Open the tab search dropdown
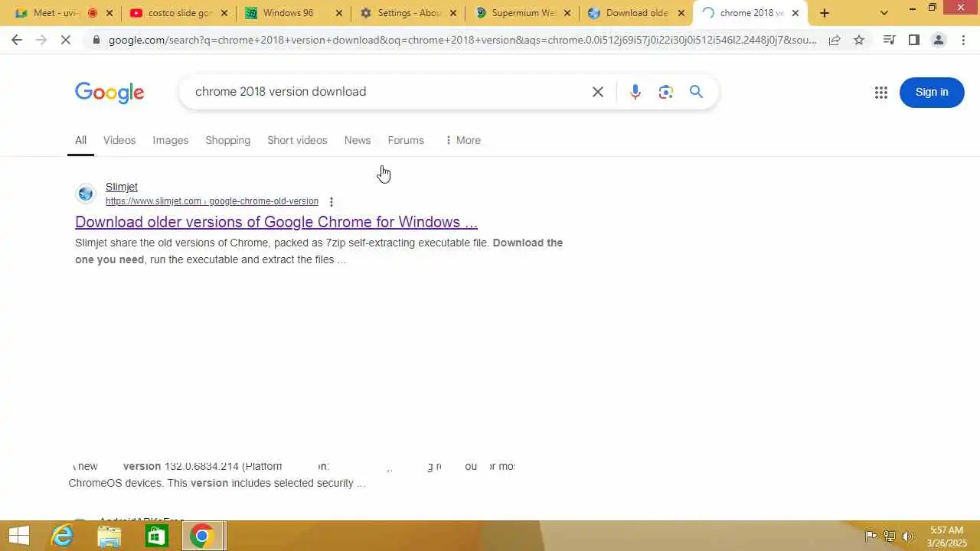 [x=884, y=13]
